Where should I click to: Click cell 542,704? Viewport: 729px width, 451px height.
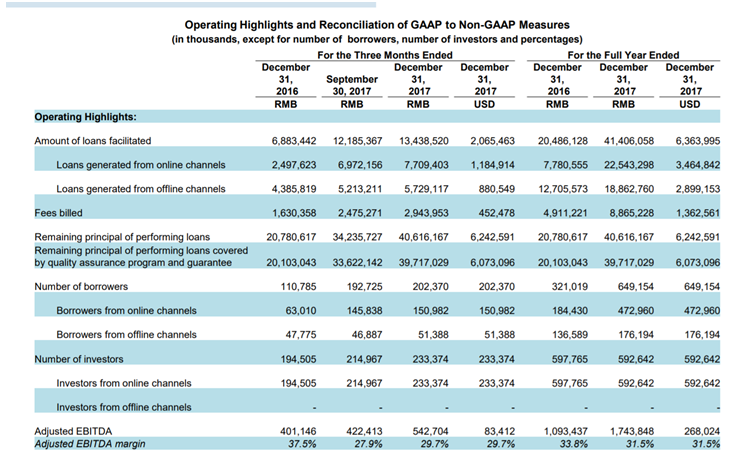coord(431,431)
